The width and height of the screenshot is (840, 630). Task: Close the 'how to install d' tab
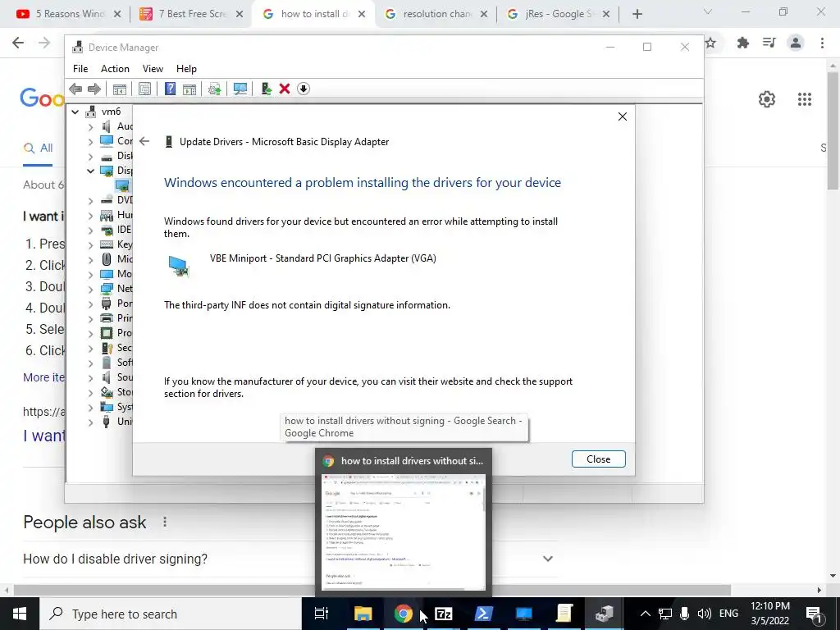(x=362, y=14)
